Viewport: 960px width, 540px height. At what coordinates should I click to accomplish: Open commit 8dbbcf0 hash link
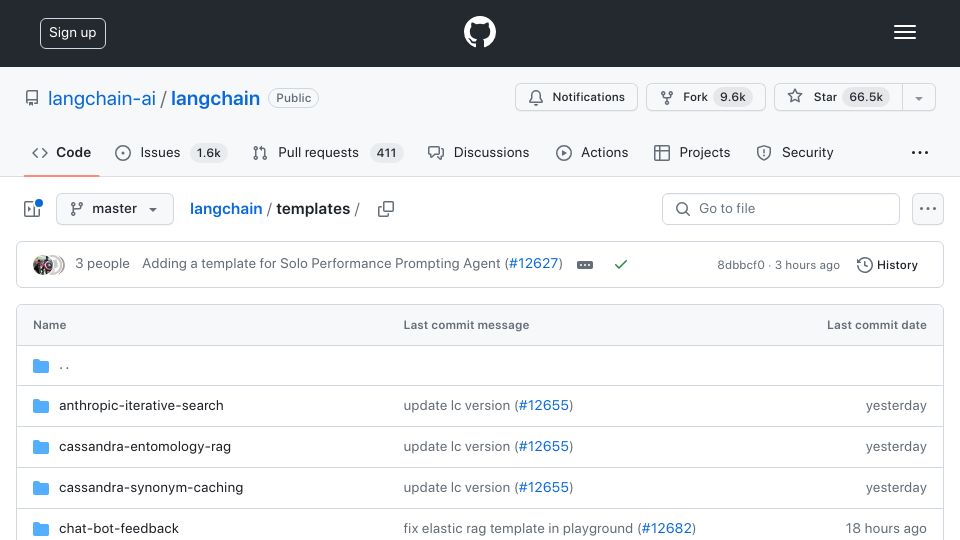point(741,265)
